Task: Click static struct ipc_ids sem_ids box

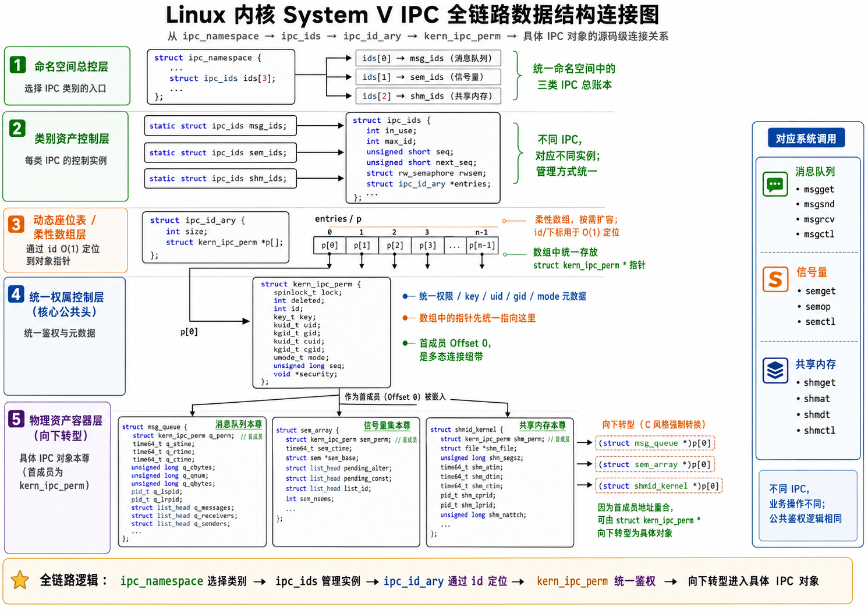Action: tap(220, 152)
